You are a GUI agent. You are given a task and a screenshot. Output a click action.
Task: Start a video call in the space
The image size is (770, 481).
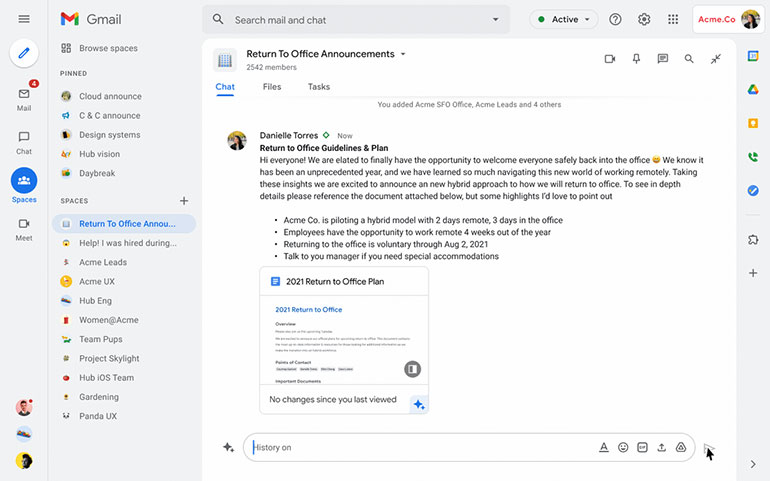610,59
